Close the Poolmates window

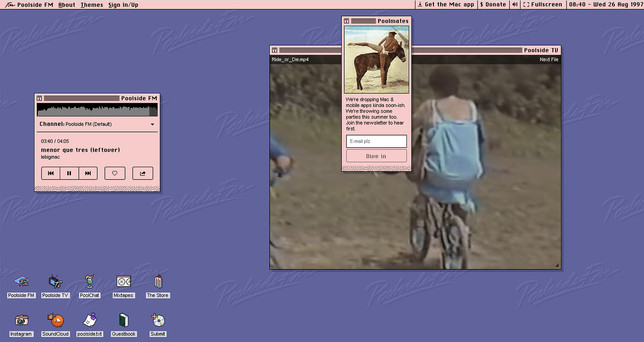click(x=347, y=21)
